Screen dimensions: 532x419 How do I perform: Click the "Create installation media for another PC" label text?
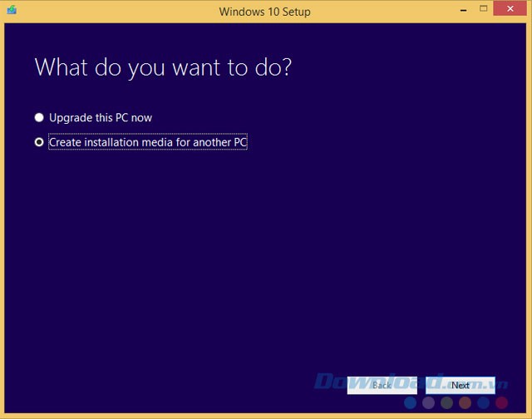[x=148, y=142]
